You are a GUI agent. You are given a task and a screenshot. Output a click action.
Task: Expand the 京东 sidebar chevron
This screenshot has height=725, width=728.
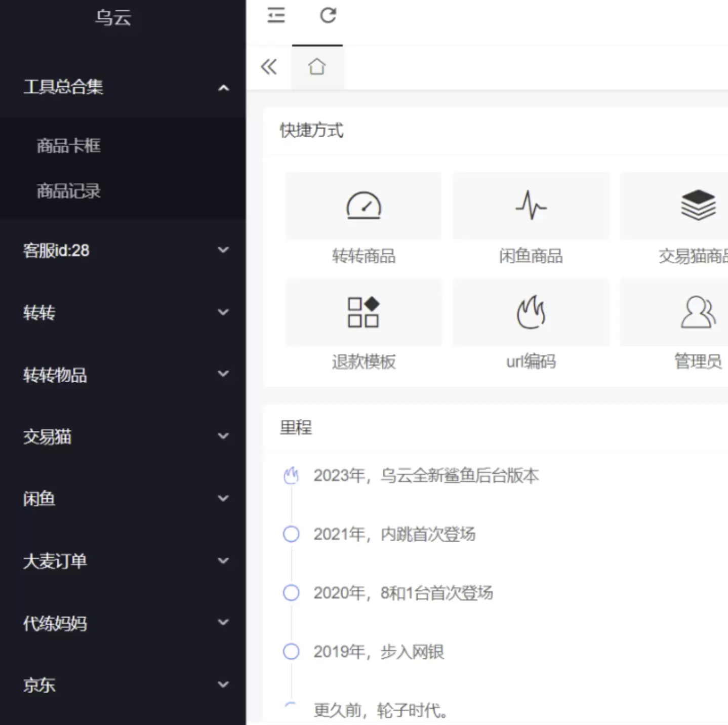tap(223, 684)
